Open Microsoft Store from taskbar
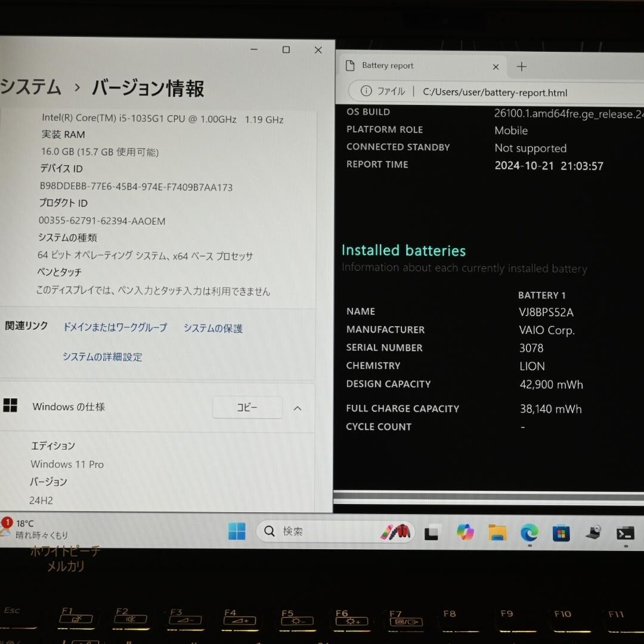Image resolution: width=644 pixels, height=644 pixels. 561,534
